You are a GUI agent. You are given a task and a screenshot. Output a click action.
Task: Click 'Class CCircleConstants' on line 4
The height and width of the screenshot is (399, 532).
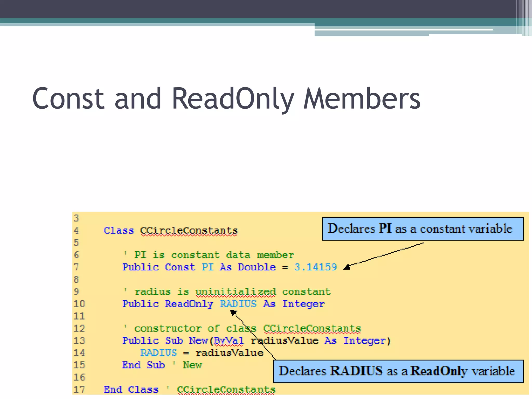click(x=170, y=231)
